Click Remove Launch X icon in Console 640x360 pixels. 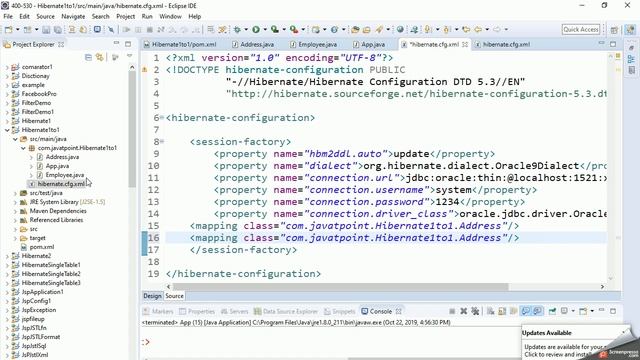pos(464,311)
